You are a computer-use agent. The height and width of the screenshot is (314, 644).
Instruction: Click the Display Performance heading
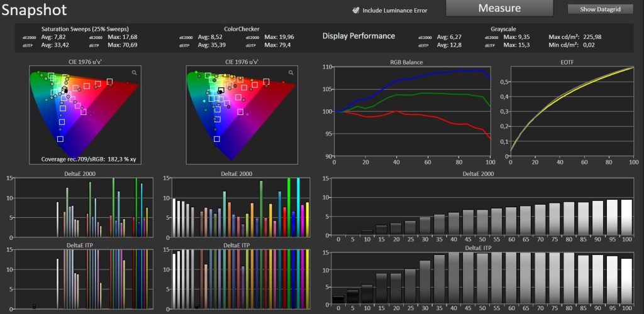tap(358, 36)
